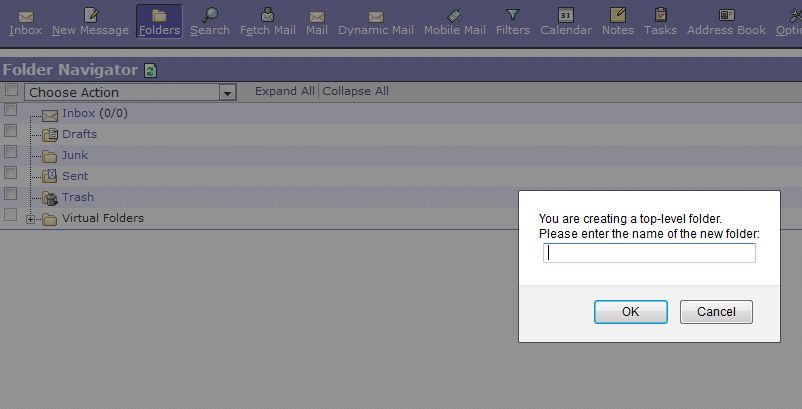Open the Calendar icon
802x409 pixels.
tap(566, 15)
